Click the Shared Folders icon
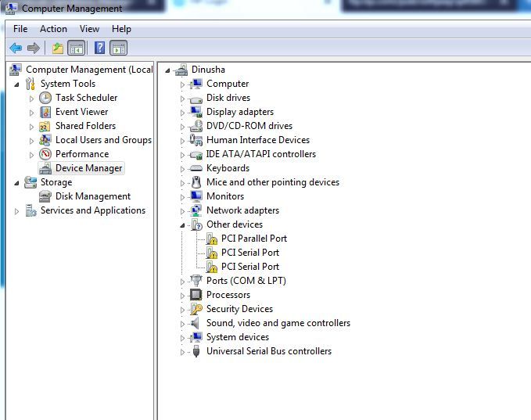Image resolution: width=531 pixels, height=420 pixels. 45,127
